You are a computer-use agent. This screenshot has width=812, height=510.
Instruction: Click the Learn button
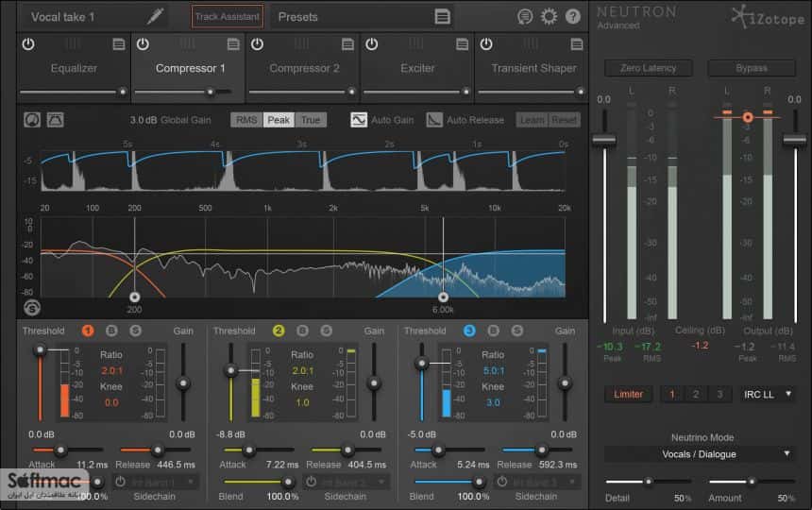(532, 120)
